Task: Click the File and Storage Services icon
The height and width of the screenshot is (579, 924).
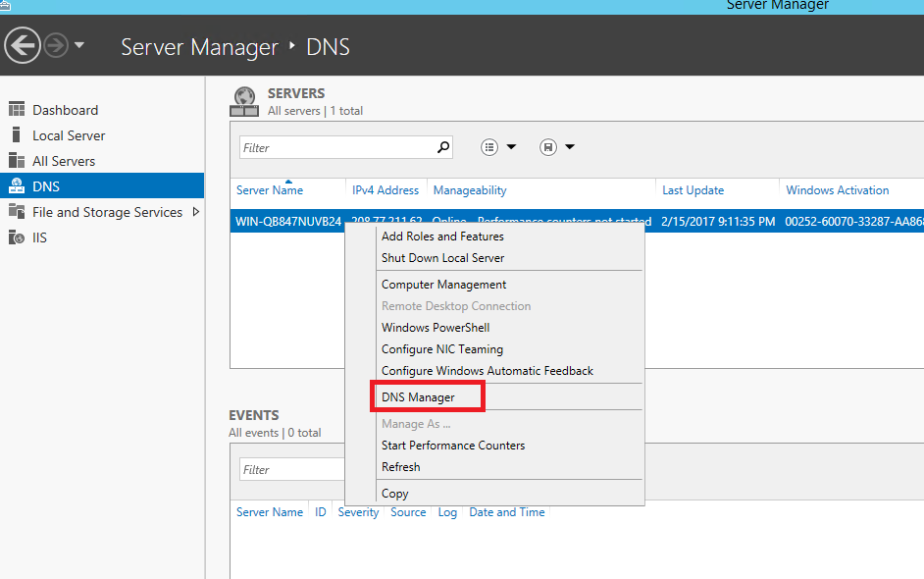Action: [17, 212]
